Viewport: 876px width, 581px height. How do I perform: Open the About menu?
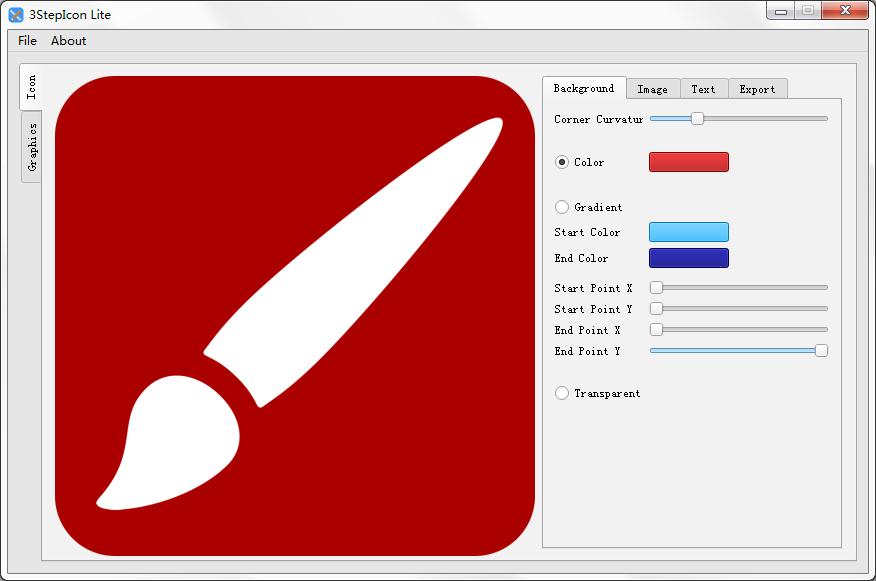(69, 41)
